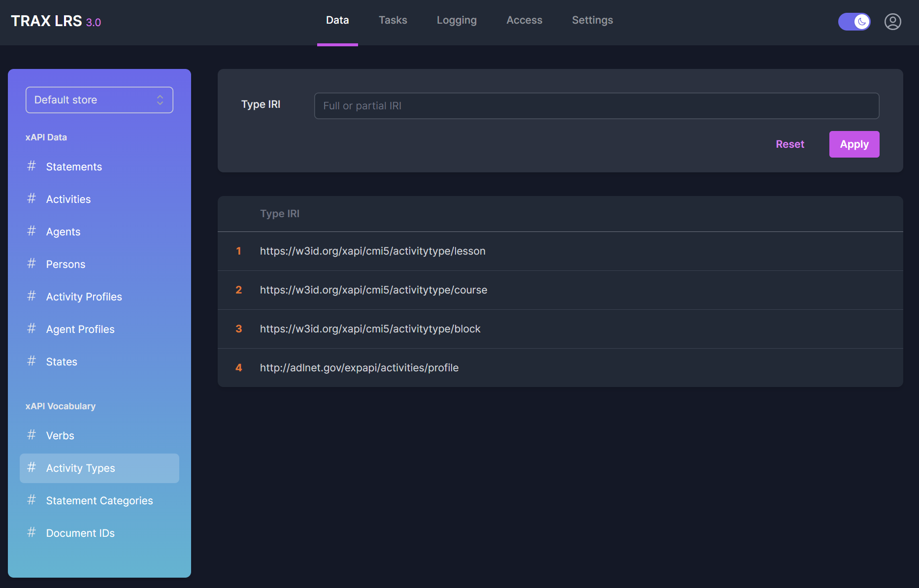Open the user account profile icon

click(x=892, y=22)
